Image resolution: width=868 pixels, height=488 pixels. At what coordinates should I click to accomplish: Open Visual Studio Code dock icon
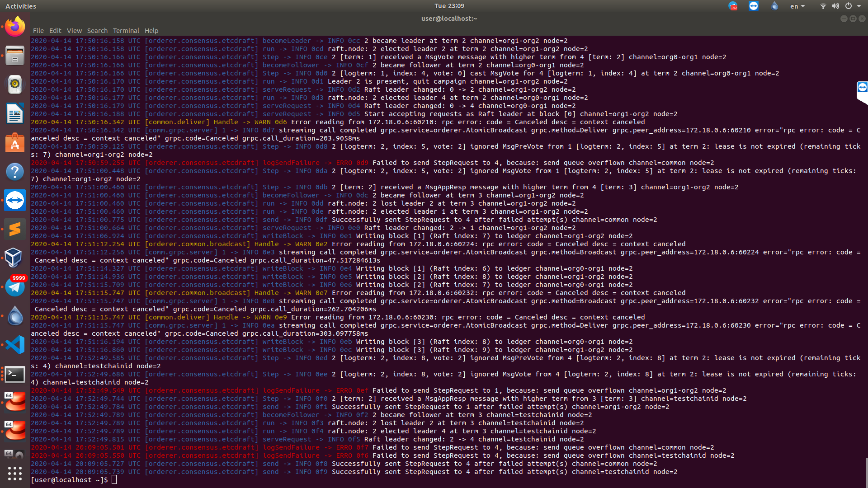click(x=15, y=345)
